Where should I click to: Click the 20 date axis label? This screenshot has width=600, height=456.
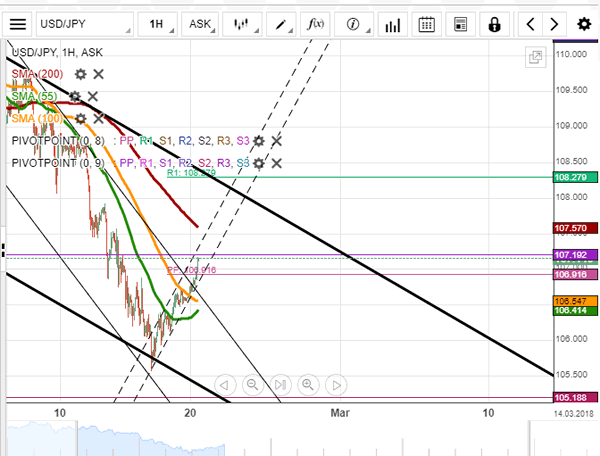point(190,413)
